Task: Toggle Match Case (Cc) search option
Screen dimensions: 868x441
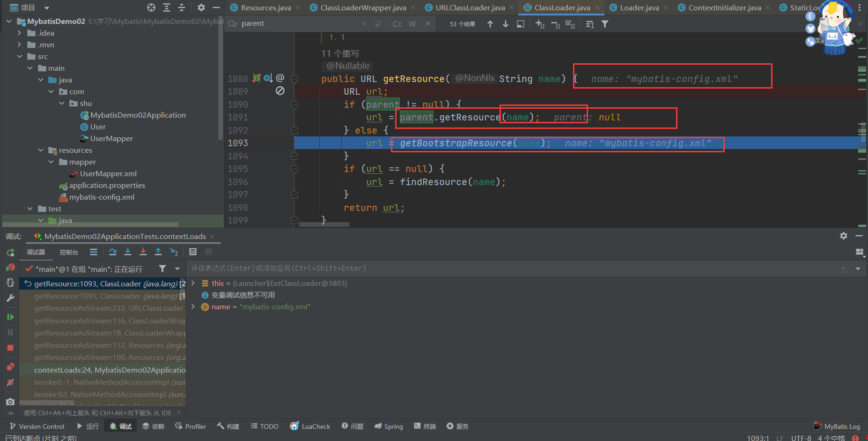Action: click(x=397, y=24)
